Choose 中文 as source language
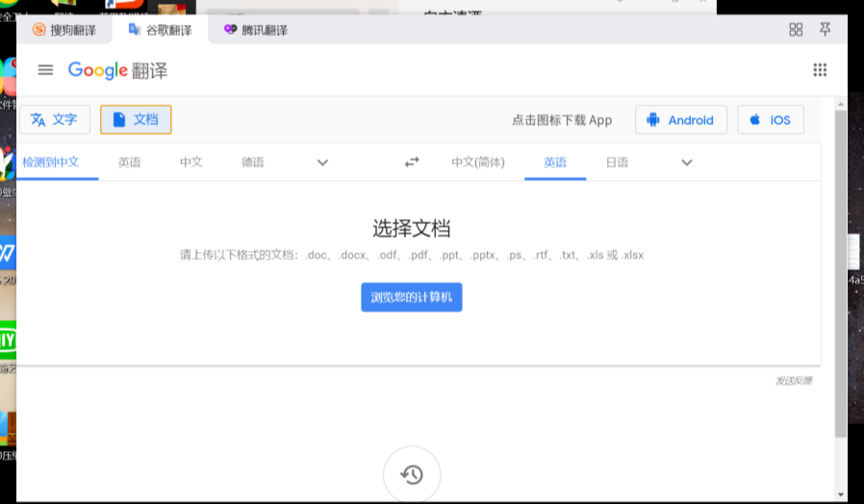 tap(191, 162)
